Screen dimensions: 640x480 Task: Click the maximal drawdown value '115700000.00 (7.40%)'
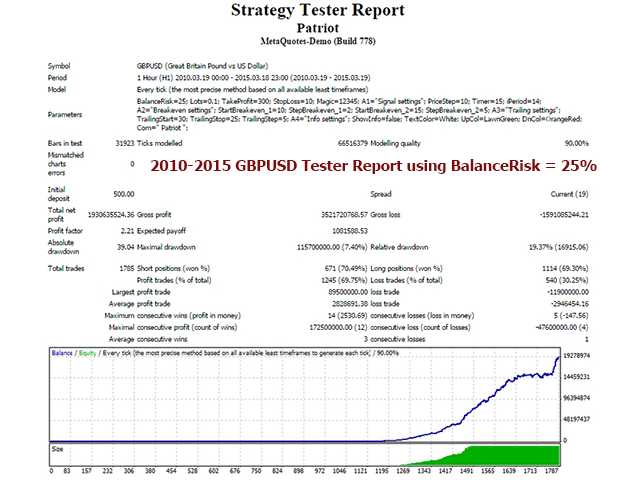pyautogui.click(x=332, y=247)
